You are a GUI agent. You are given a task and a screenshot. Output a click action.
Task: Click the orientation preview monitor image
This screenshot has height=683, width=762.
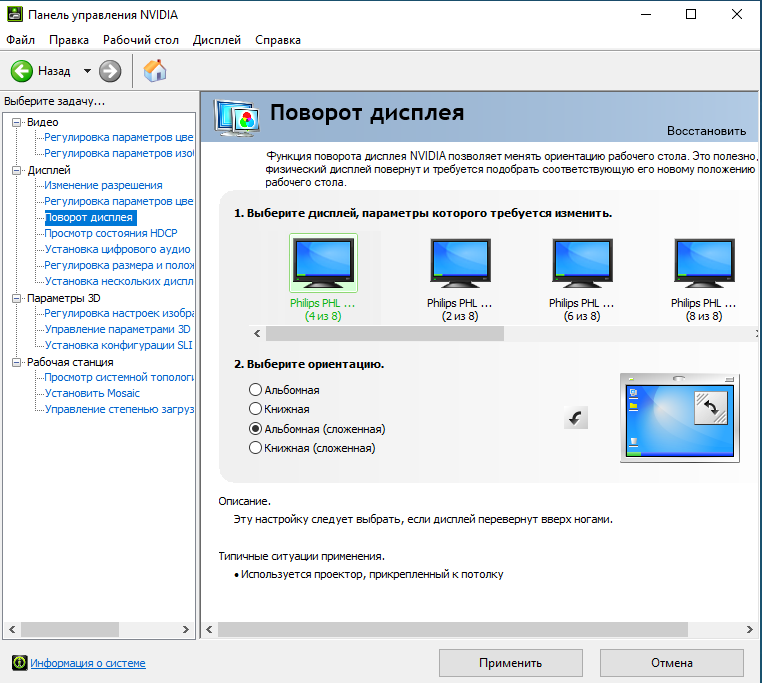680,418
